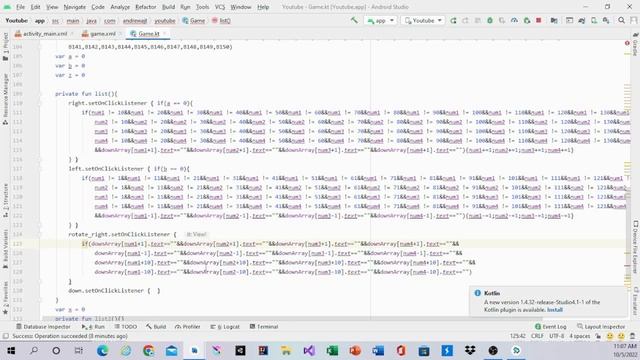The image size is (640, 360).
Task: Open the Event Log
Action: [x=551, y=327]
